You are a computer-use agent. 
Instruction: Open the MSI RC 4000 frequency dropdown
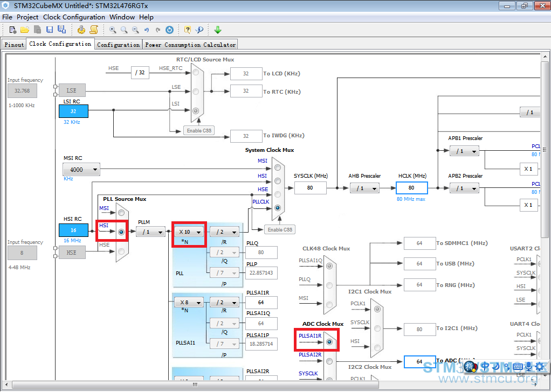click(81, 170)
